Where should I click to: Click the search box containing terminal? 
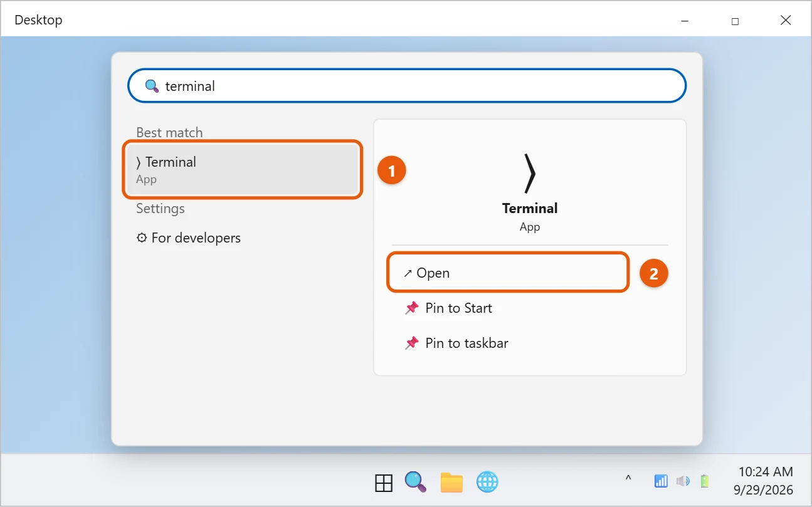pos(406,86)
